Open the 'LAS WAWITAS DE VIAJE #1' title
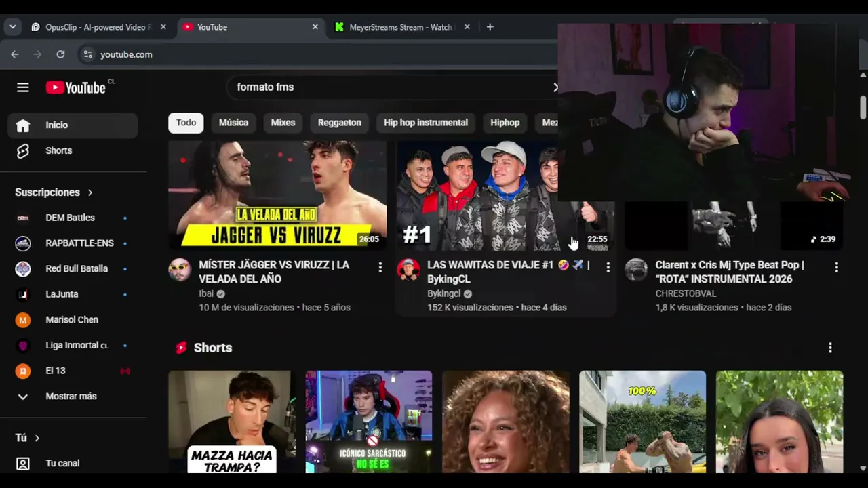The image size is (868, 488). [x=509, y=272]
